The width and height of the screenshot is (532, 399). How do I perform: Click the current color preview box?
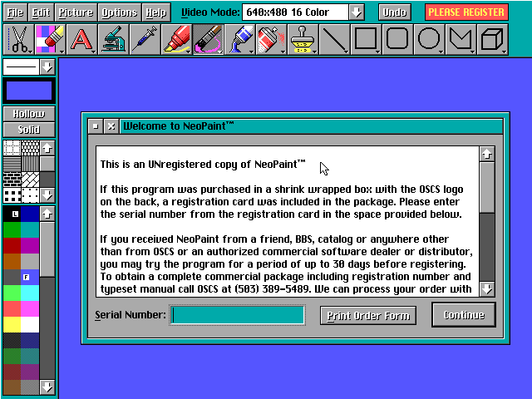pyautogui.click(x=29, y=91)
